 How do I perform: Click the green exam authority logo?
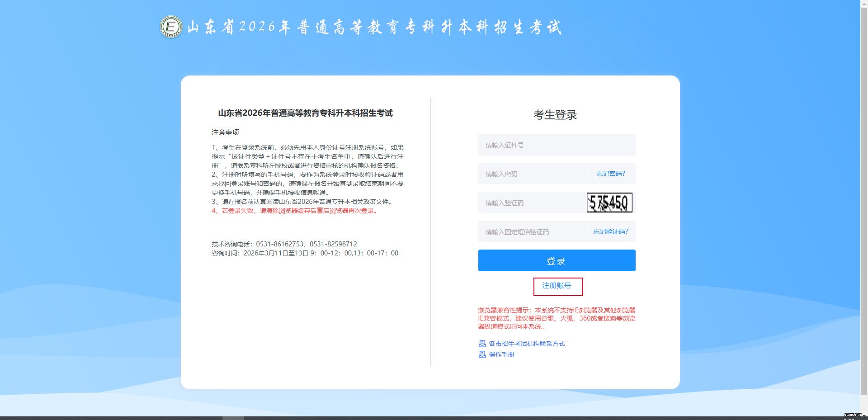pos(171,27)
